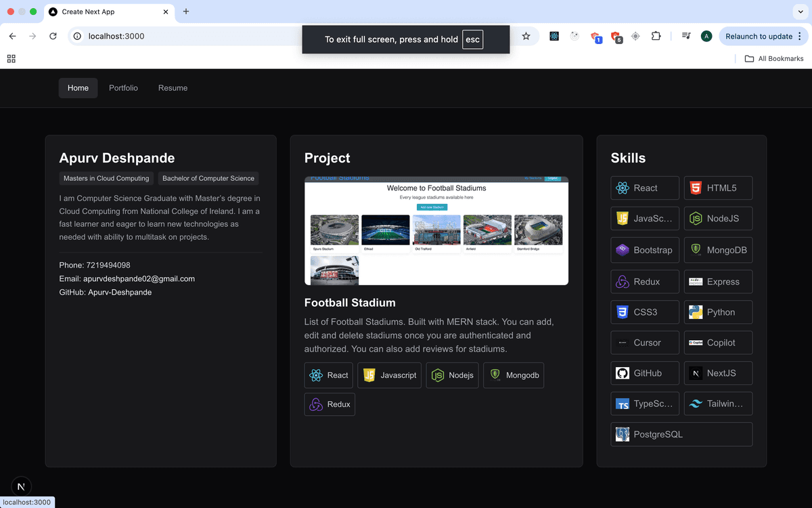Switch to the Portfolio nav tab

[x=123, y=88]
